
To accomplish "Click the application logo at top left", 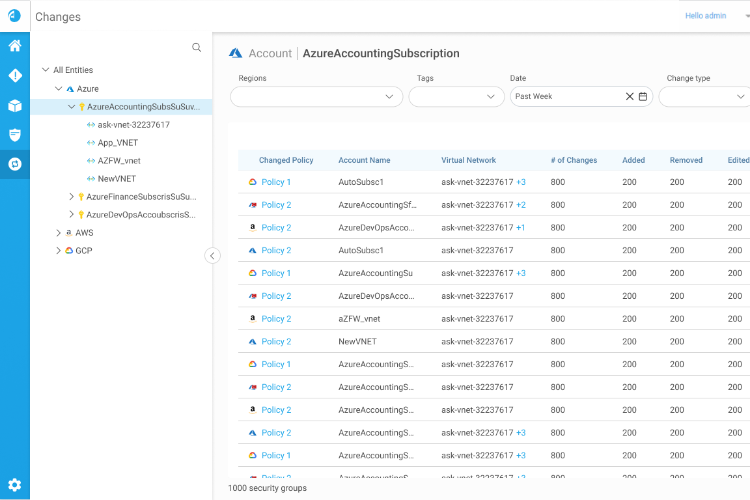I will [15, 16].
